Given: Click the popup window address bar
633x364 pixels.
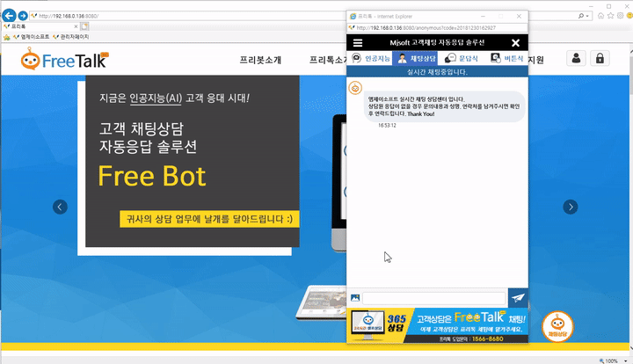Looking at the screenshot, I should [x=437, y=28].
